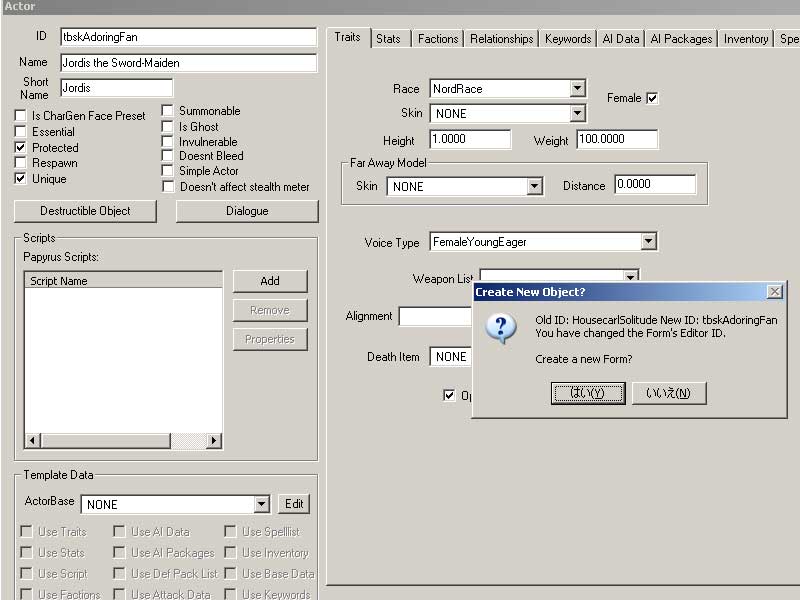Click the Alignment input field

click(x=435, y=316)
